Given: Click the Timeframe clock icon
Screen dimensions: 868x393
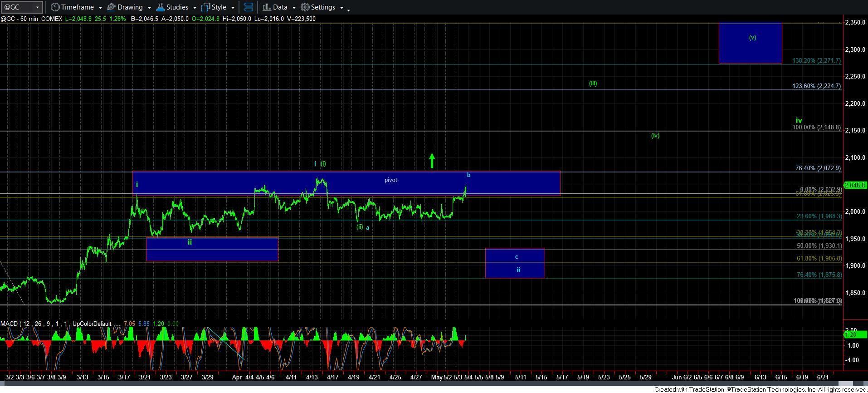Looking at the screenshot, I should tap(55, 7).
